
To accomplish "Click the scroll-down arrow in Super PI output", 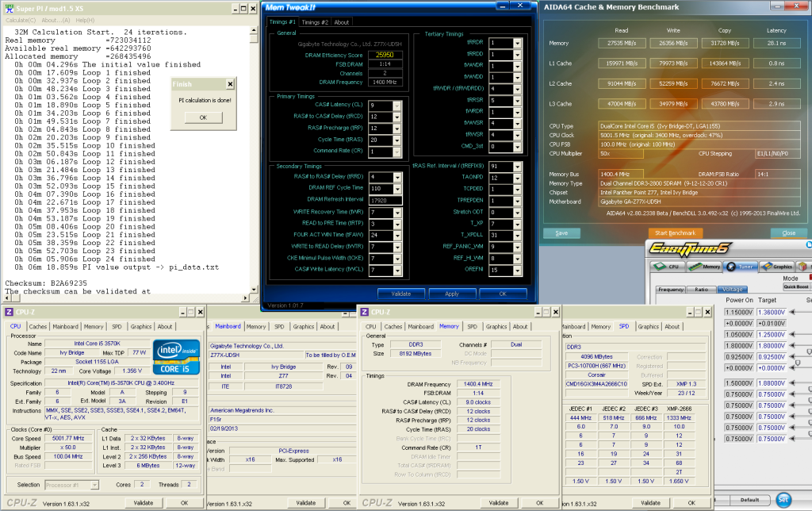I will (x=254, y=290).
